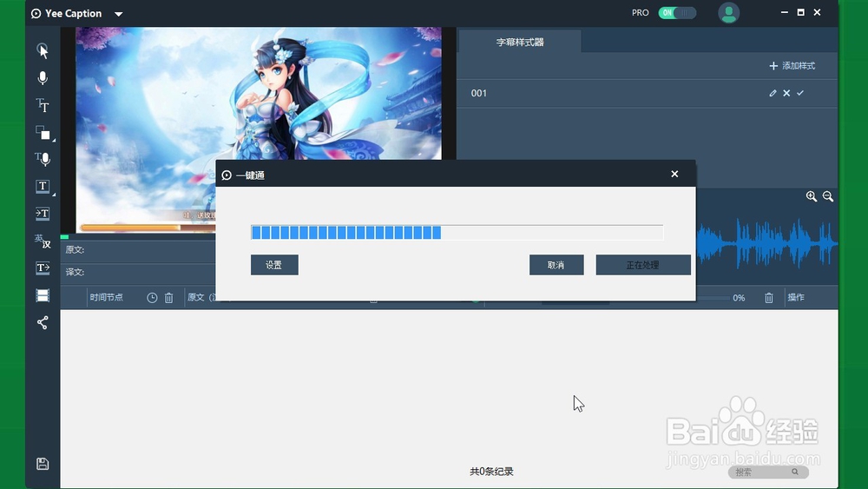The height and width of the screenshot is (489, 868).
Task: Select the text-to-speech T microphone tool
Action: click(43, 160)
